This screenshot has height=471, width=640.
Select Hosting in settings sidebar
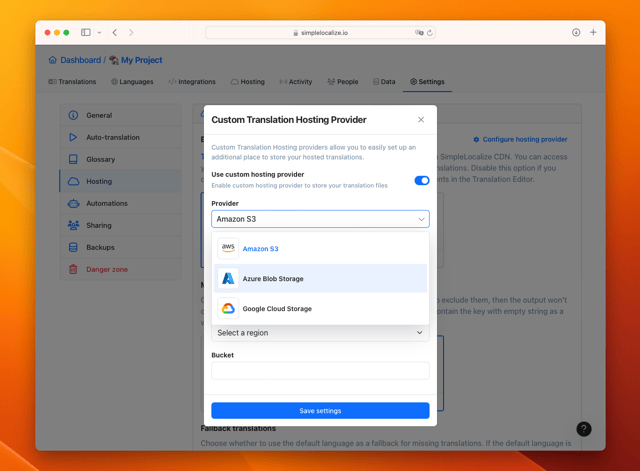tap(120, 181)
